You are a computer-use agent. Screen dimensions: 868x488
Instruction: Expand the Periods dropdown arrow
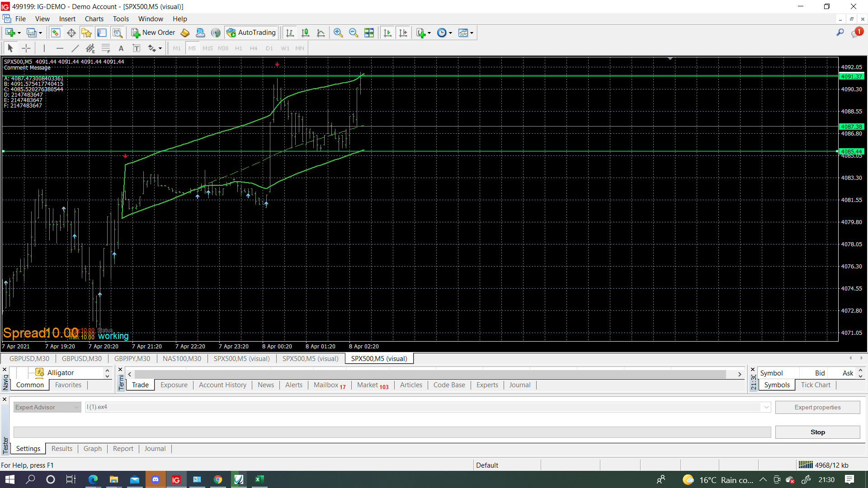pyautogui.click(x=450, y=33)
